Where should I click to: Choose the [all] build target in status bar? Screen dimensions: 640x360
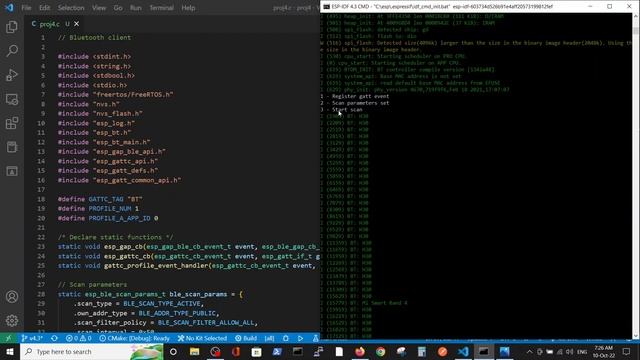tap(269, 338)
